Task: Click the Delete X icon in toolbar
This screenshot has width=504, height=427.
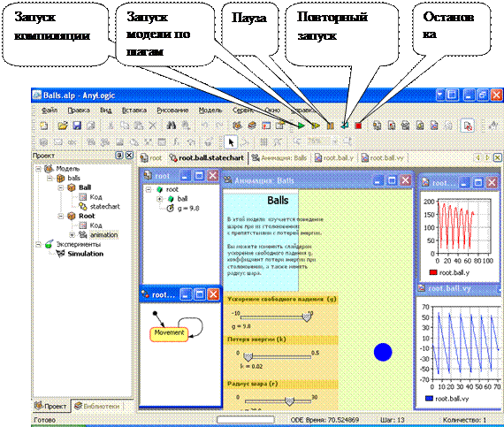Action: point(153,126)
